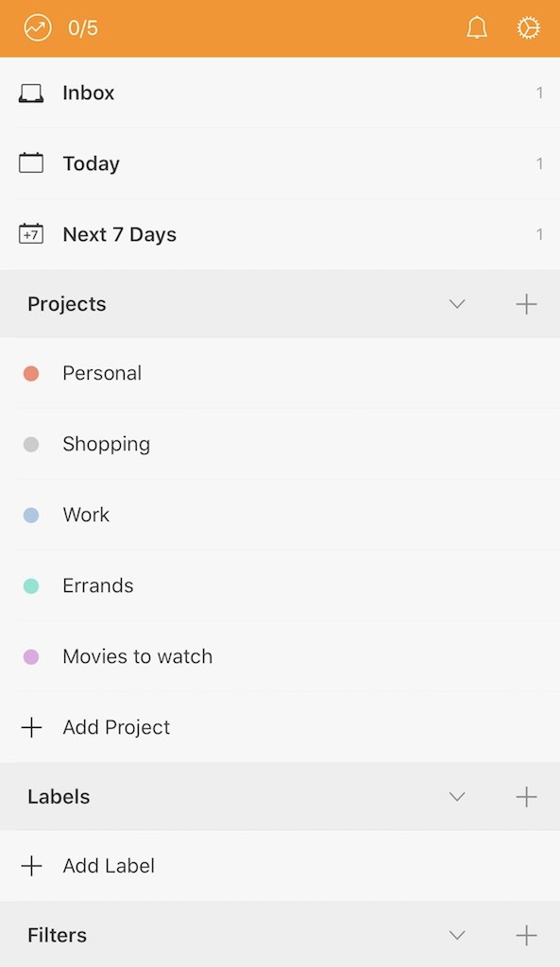
Task: Click the plus icon next to Filters
Action: 526,935
